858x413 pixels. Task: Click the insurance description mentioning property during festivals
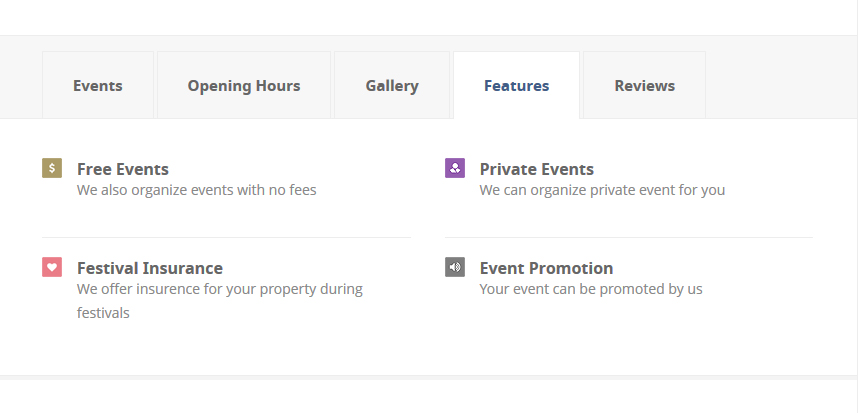pyautogui.click(x=219, y=301)
